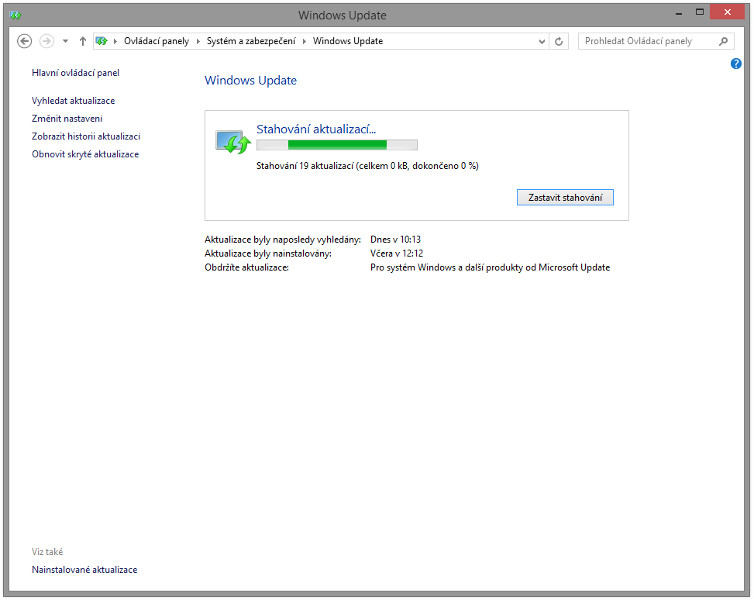Click the Control Panel icon in address bar
754x600 pixels.
point(101,41)
